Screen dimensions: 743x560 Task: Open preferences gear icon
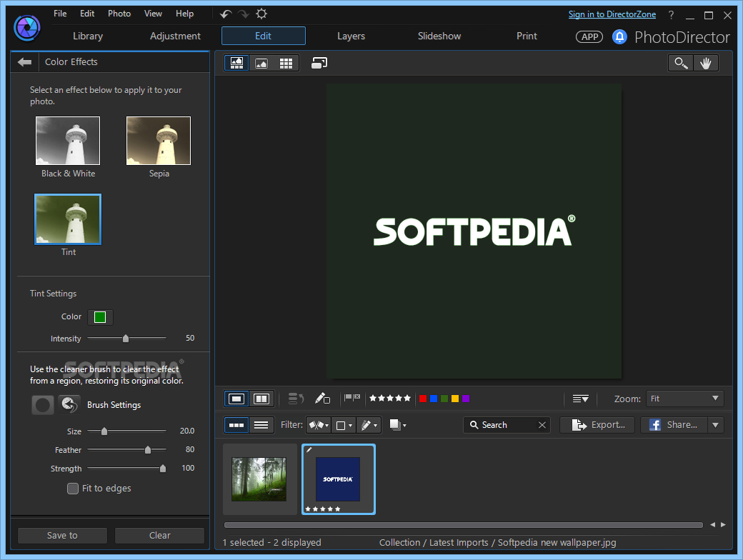pos(261,14)
